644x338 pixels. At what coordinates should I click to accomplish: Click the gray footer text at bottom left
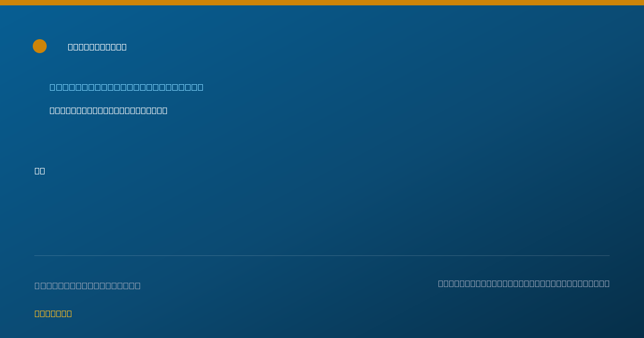(x=87, y=285)
